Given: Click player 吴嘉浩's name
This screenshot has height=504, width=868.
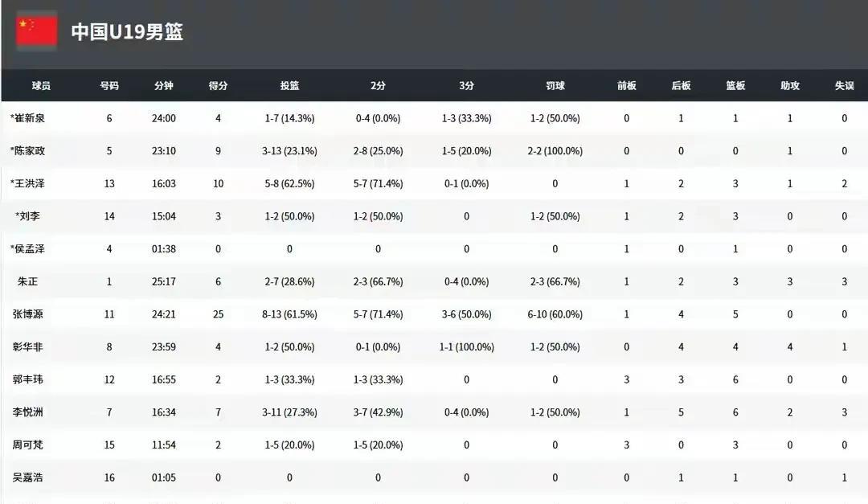Looking at the screenshot, I should (x=27, y=477).
